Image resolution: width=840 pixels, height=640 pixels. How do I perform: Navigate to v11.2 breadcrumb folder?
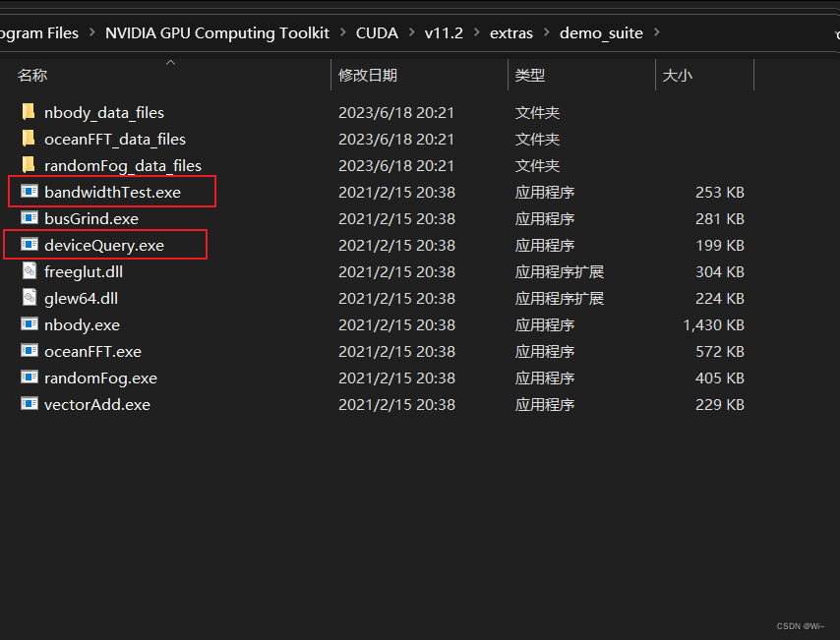coord(444,33)
